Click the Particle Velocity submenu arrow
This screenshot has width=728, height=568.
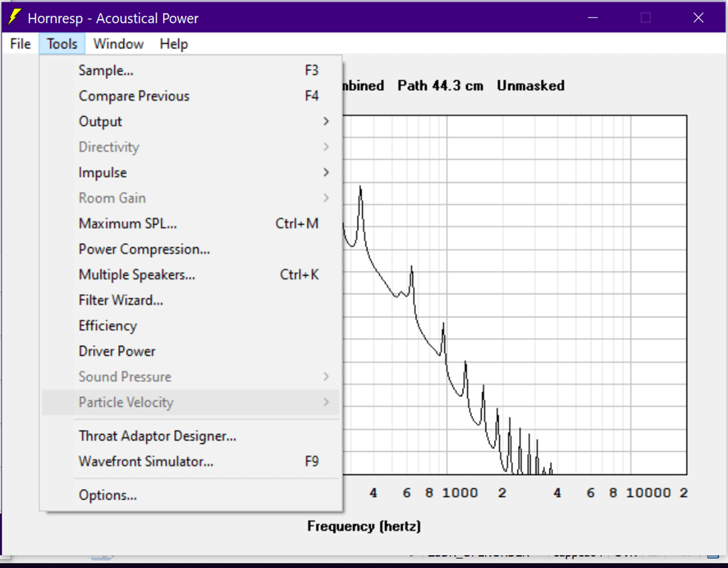point(326,402)
